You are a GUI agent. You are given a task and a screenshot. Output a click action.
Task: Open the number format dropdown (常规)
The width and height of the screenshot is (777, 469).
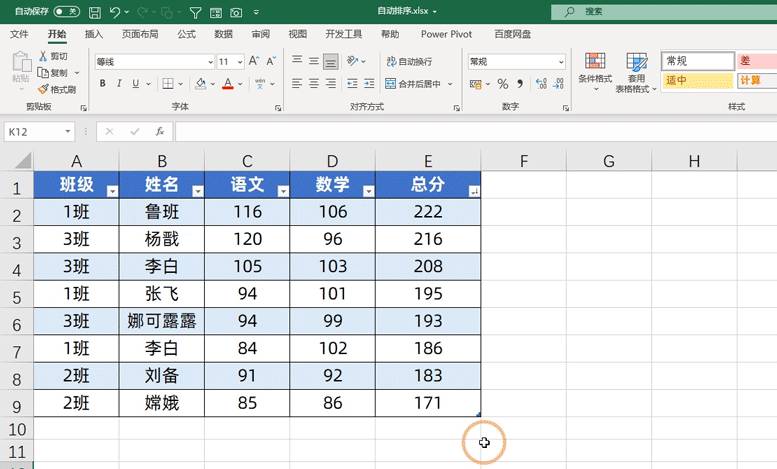tap(561, 62)
